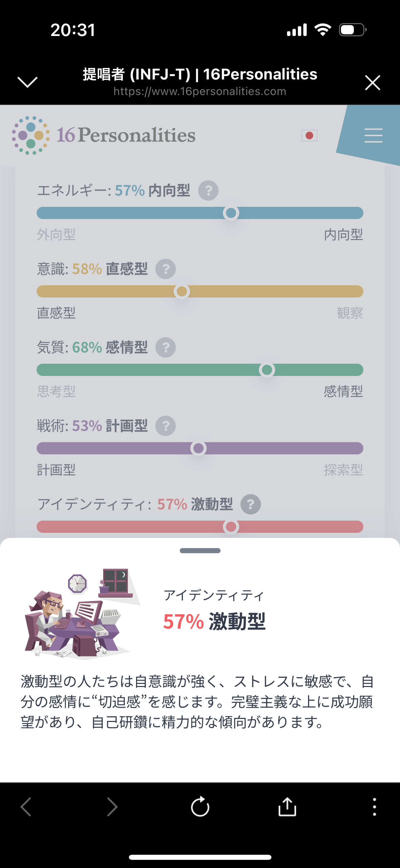The image size is (400, 868).
Task: Collapse the browser with the down chevron
Action: click(x=27, y=82)
